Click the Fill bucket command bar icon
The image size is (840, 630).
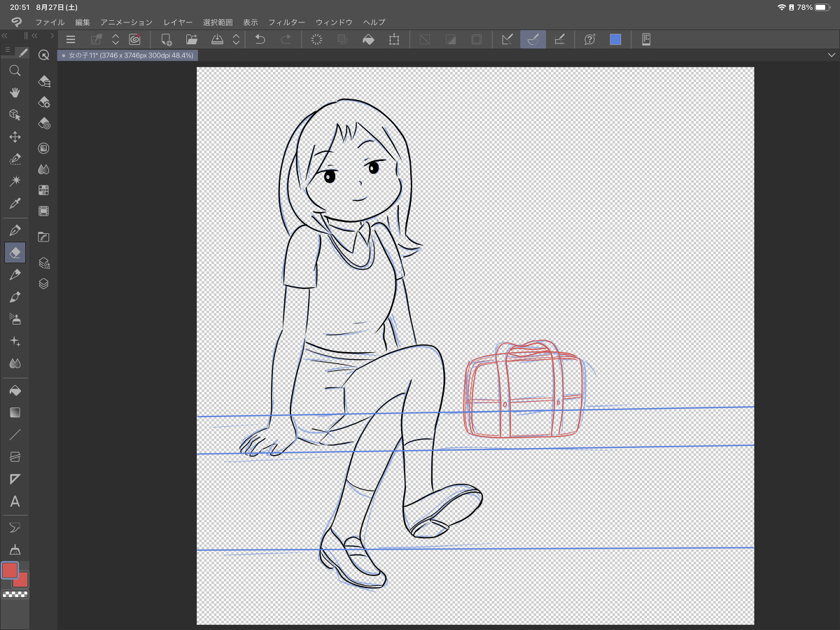pos(368,40)
